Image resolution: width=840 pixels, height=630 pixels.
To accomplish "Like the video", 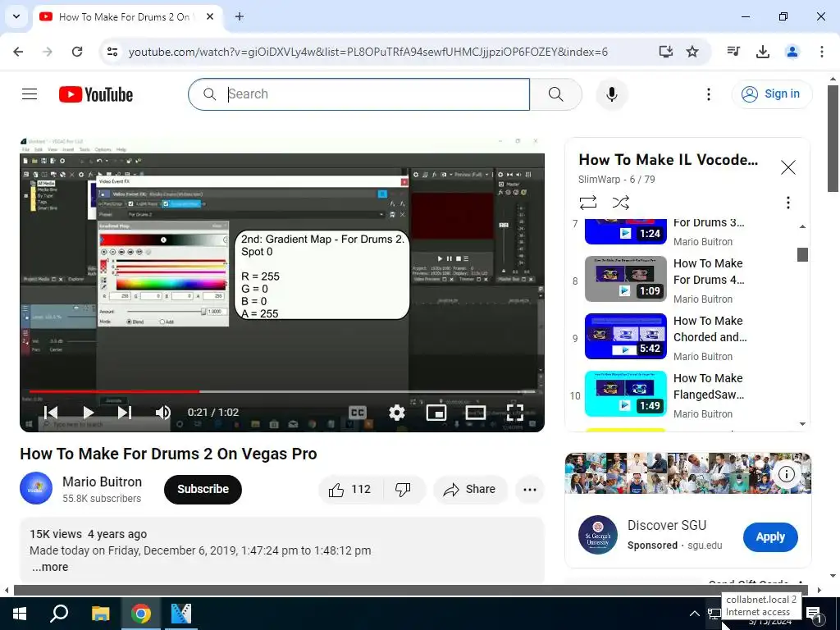I will point(350,489).
